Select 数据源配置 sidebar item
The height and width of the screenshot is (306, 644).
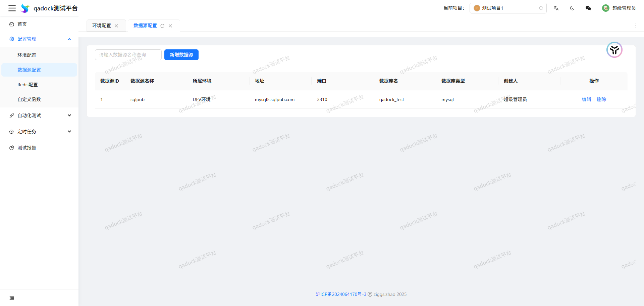point(39,70)
